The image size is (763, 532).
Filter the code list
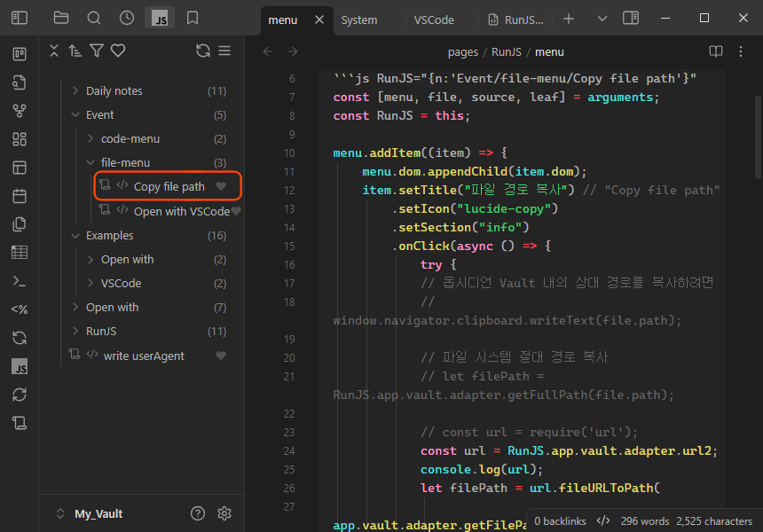coord(97,51)
